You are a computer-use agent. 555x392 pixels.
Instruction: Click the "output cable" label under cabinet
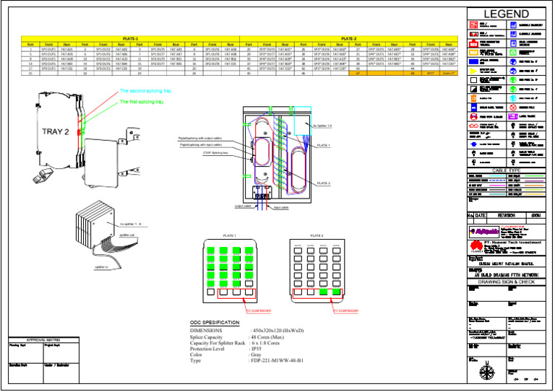243,206
